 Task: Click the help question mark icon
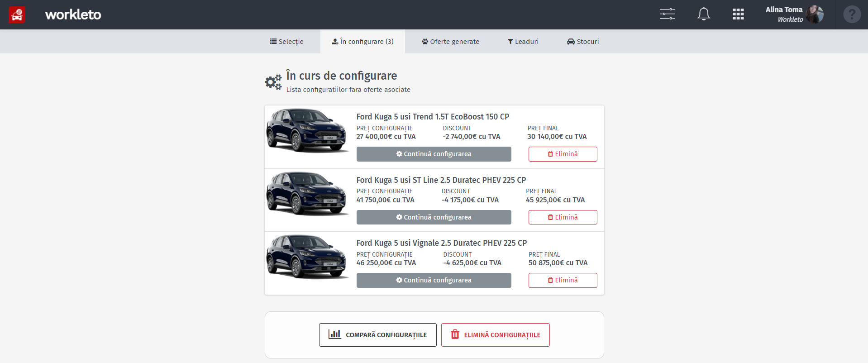[x=852, y=14]
